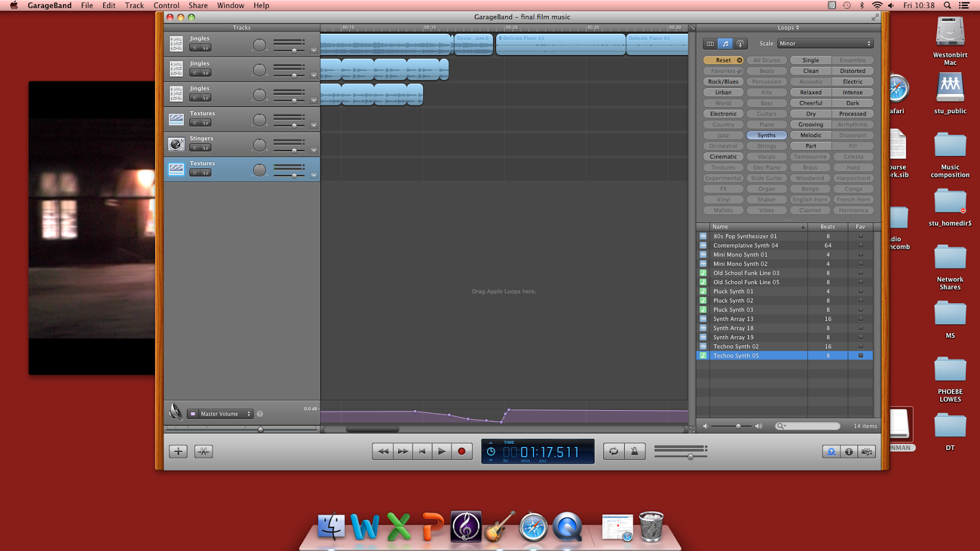Click the master output volume slider
Viewport: 980px width, 551px height.
click(680, 457)
